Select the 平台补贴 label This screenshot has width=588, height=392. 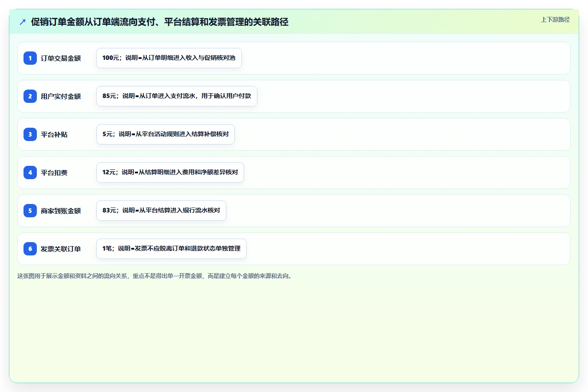tap(54, 134)
